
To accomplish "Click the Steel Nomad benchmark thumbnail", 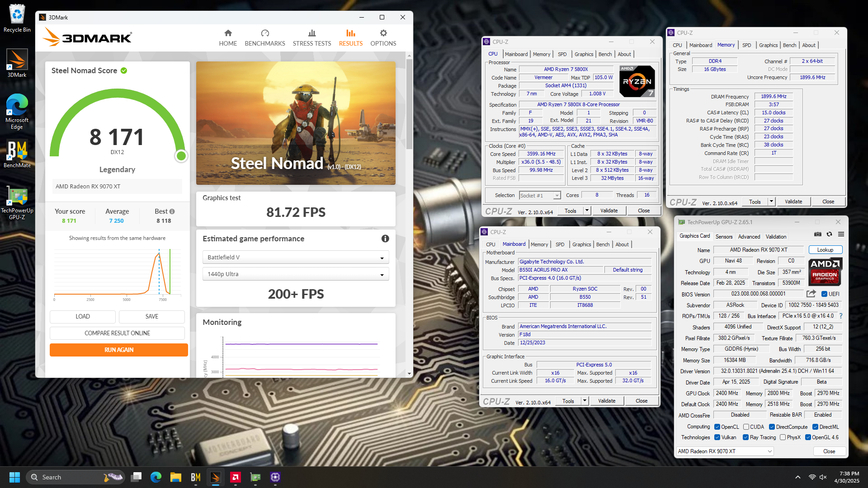I will (296, 123).
